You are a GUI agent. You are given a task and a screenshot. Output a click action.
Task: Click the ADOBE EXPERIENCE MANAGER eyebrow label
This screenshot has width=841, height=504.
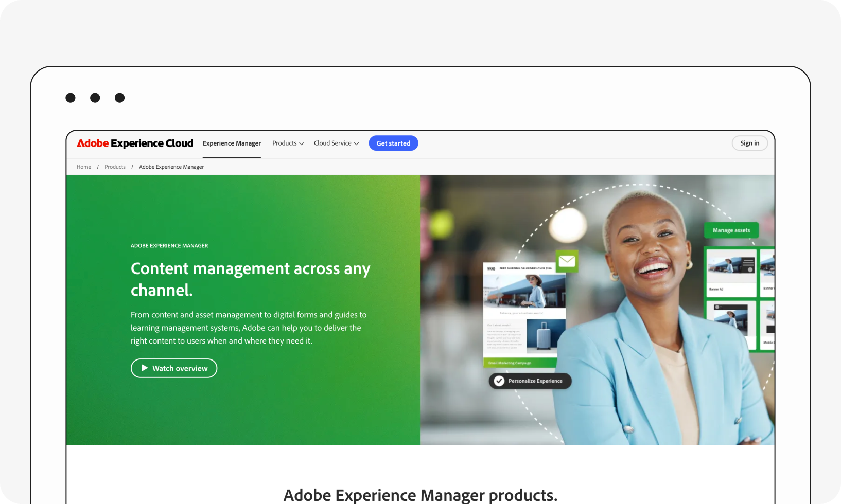tap(169, 246)
